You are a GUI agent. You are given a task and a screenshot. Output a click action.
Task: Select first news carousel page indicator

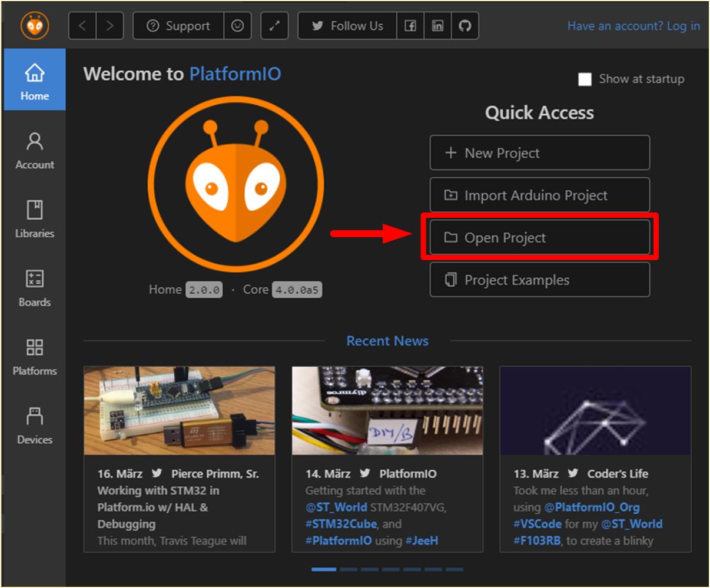click(324, 569)
